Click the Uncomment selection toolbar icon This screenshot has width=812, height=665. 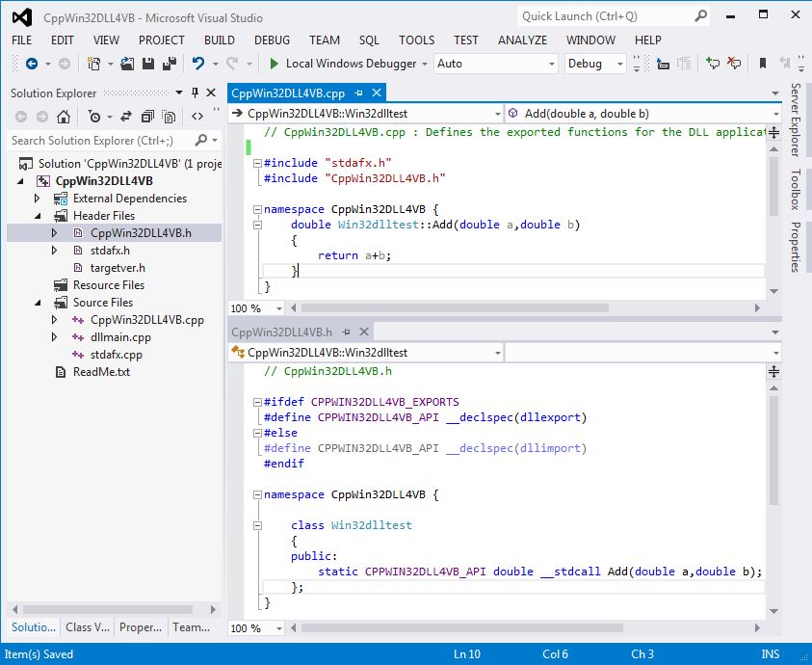(734, 64)
